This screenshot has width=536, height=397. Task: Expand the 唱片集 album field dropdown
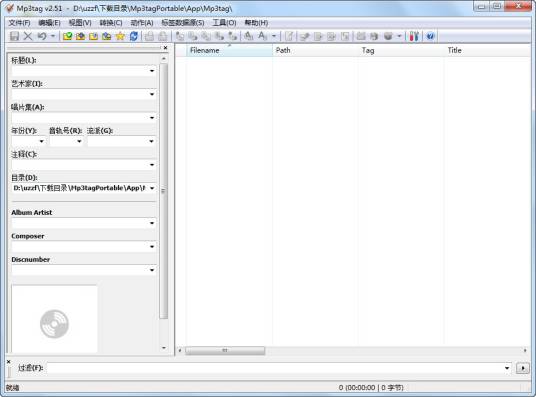tap(152, 118)
